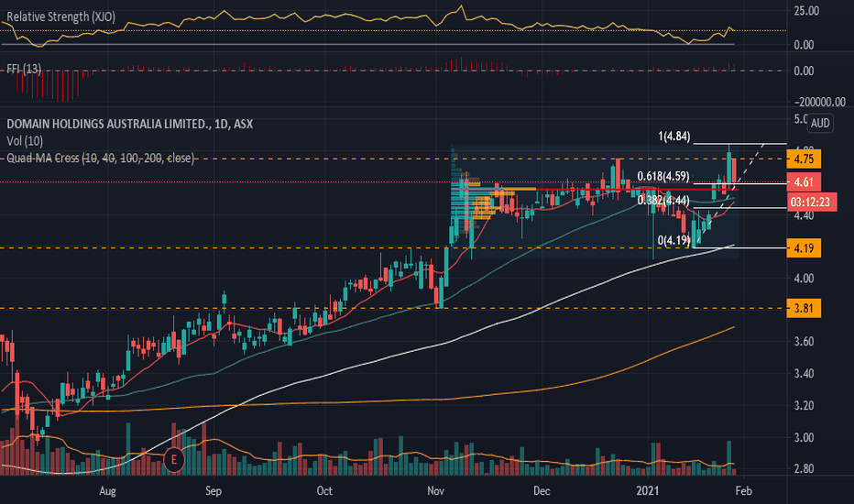Click the 2.80 price scale value
This screenshot has height=504, width=854.
pyautogui.click(x=804, y=468)
